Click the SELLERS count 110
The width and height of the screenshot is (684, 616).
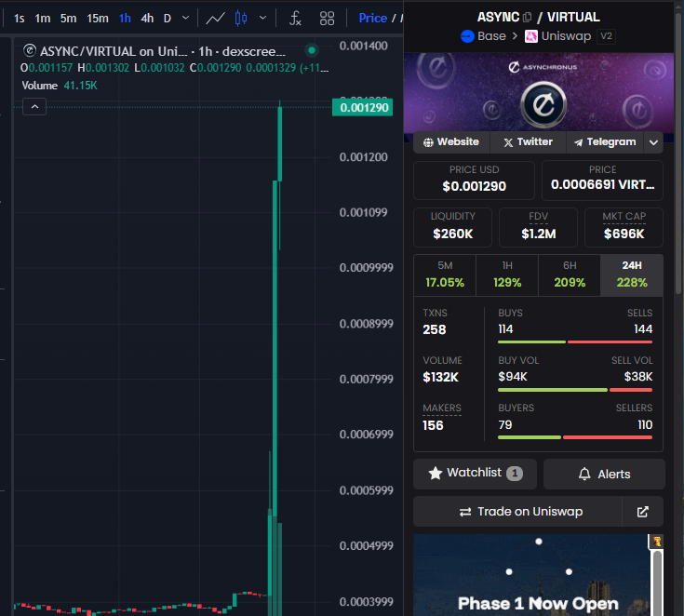click(x=645, y=425)
